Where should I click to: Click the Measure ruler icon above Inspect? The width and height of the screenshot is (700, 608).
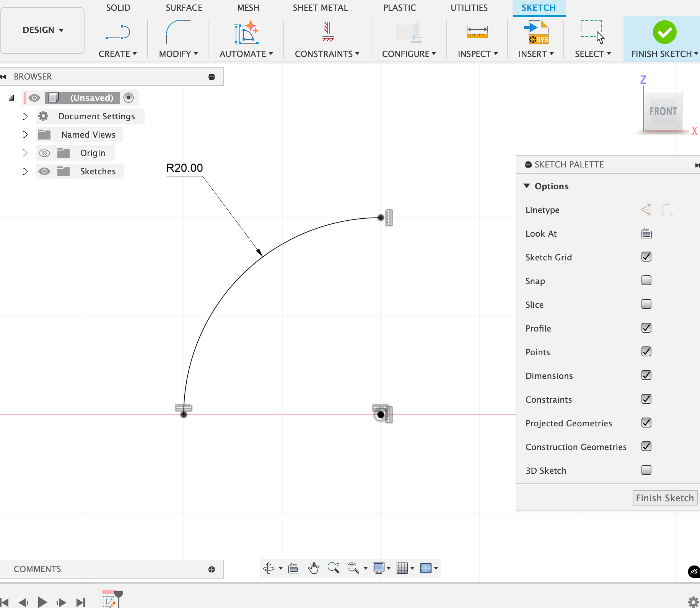[x=477, y=32]
